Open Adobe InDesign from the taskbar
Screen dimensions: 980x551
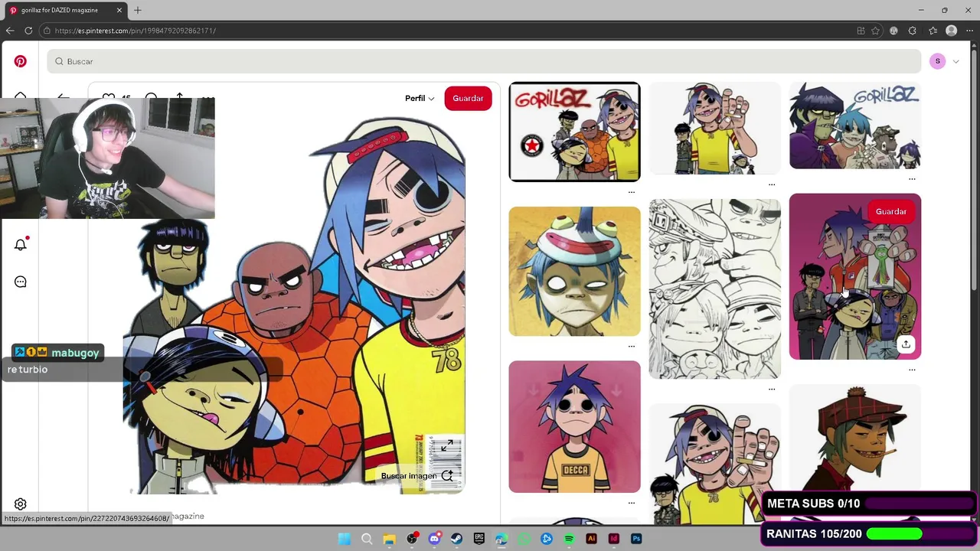click(613, 539)
